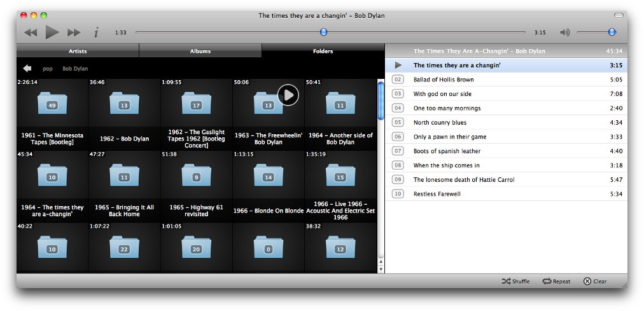Image resolution: width=644 pixels, height=311 pixels.
Task: Select track One too many mornings
Action: [507, 108]
